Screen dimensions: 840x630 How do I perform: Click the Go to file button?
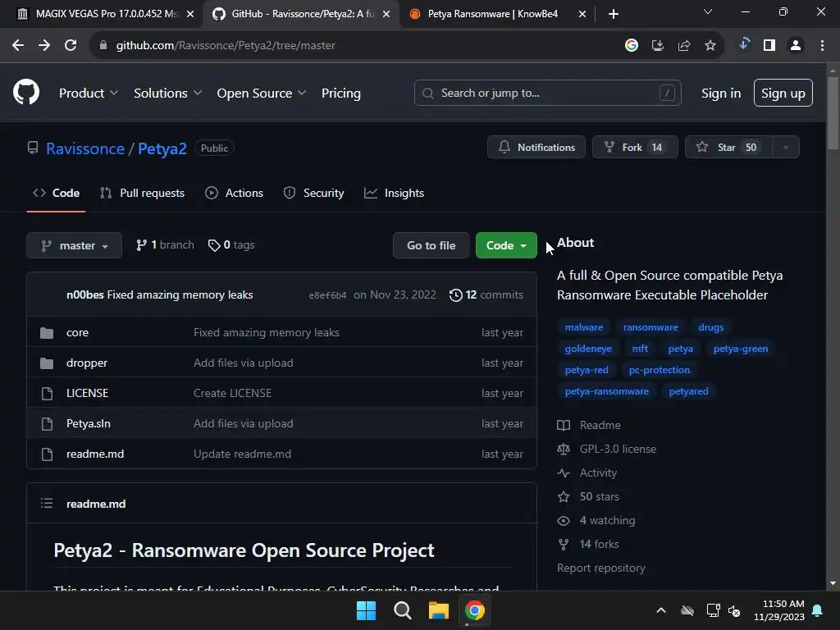pos(431,245)
